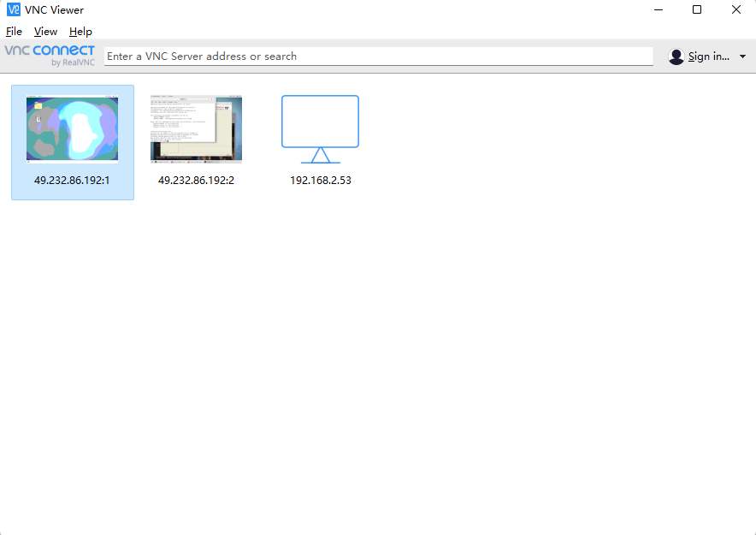The image size is (756, 535).
Task: Close the VNC Viewer window
Action: 736,10
